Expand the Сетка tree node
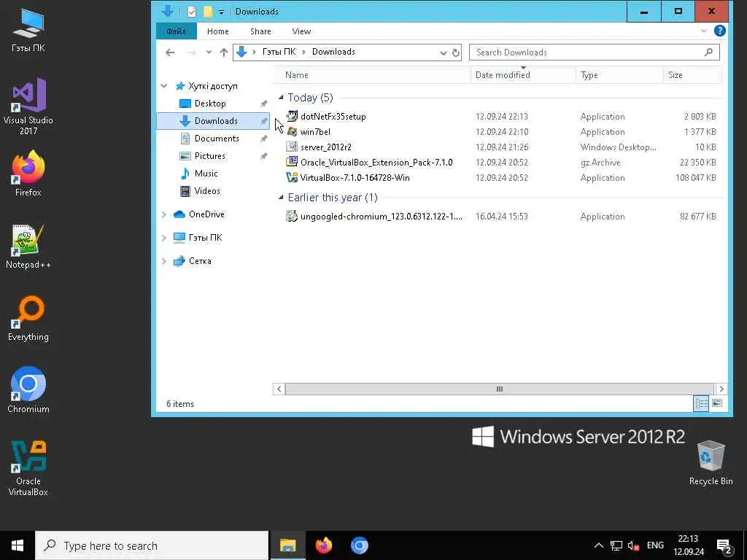This screenshot has height=560, width=747. (x=164, y=261)
